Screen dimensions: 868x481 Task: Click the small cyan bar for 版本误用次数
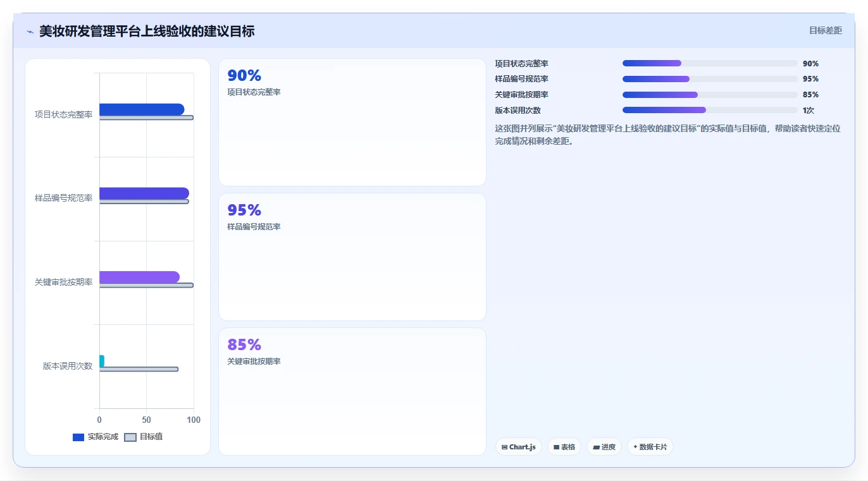click(101, 361)
